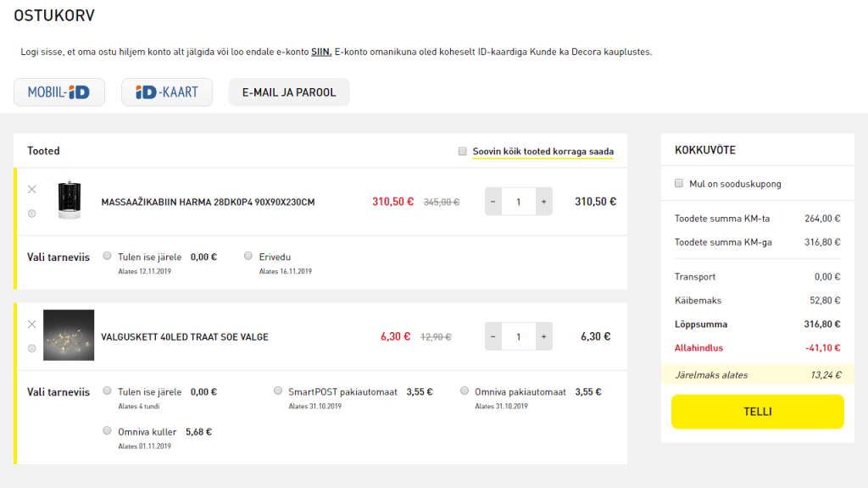868x488 pixels.
Task: Switch to the ID-KAART login tab
Action: 166,91
